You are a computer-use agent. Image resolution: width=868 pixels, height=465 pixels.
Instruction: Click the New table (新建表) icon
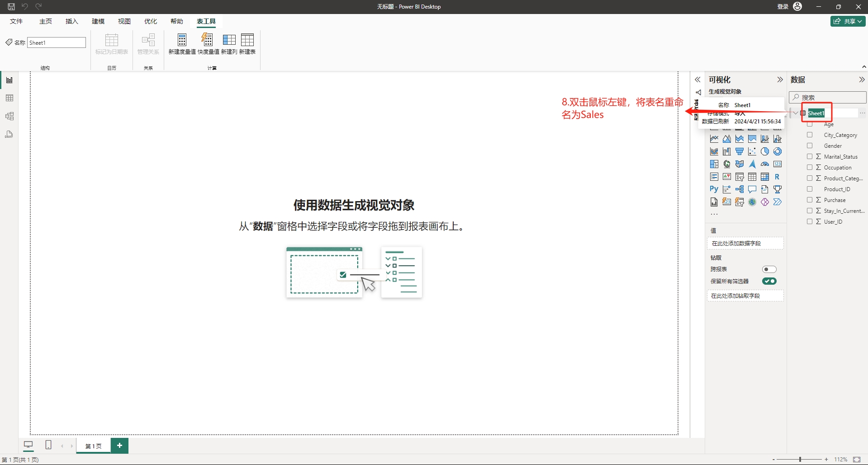coord(247,40)
